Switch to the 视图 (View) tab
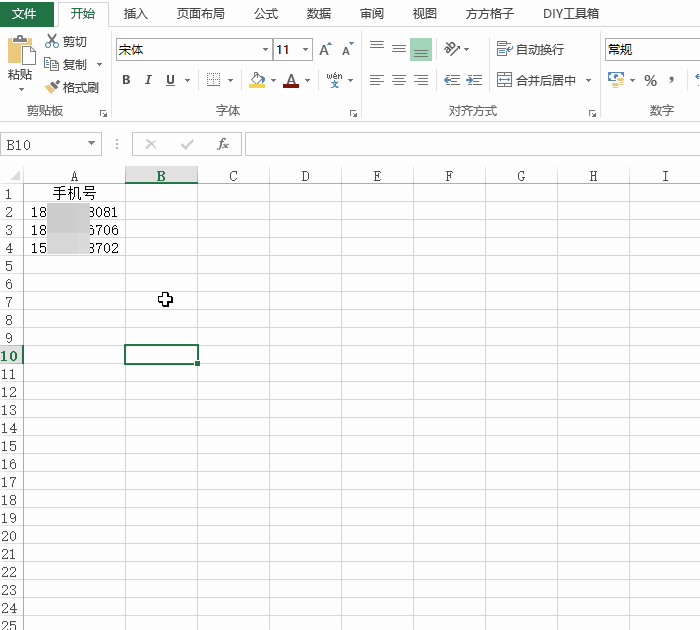The width and height of the screenshot is (700, 630). click(425, 14)
